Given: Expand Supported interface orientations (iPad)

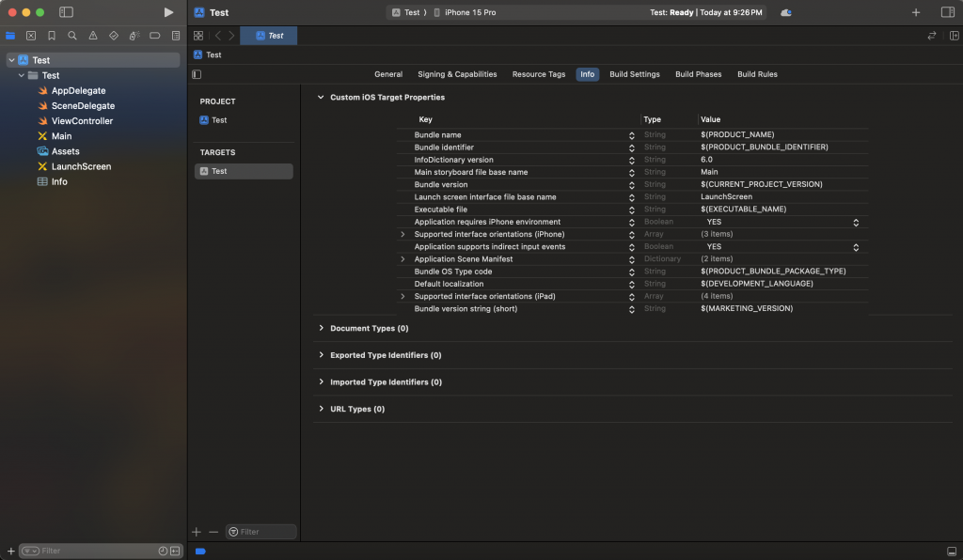Looking at the screenshot, I should 403,296.
